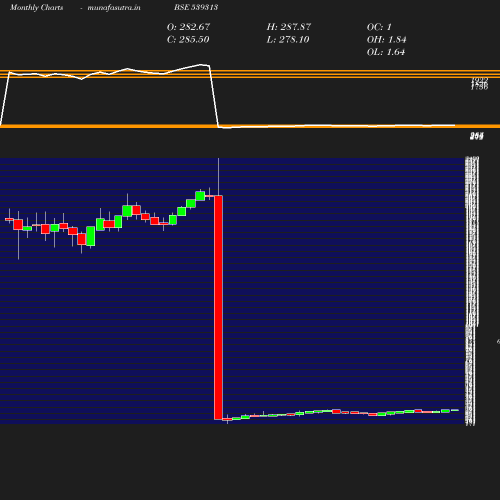Click the tall red crash candlestick
The width and height of the screenshot is (500, 500).
coord(218,307)
